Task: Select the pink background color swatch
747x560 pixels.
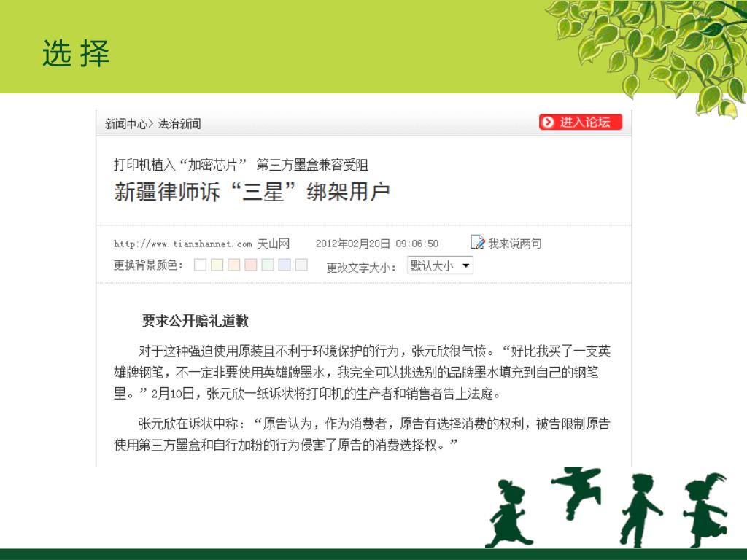Action: (x=251, y=265)
